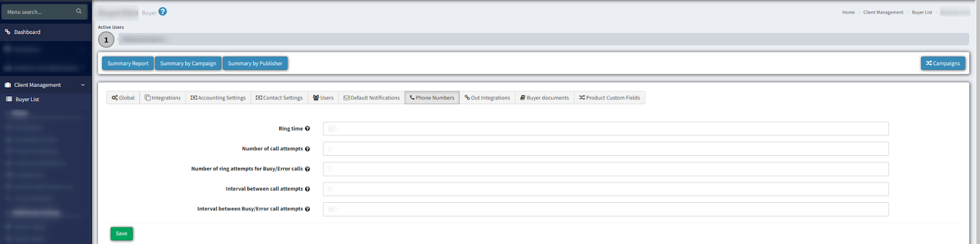This screenshot has height=244, width=980.
Task: Select the Contact Settings tab
Action: point(279,97)
